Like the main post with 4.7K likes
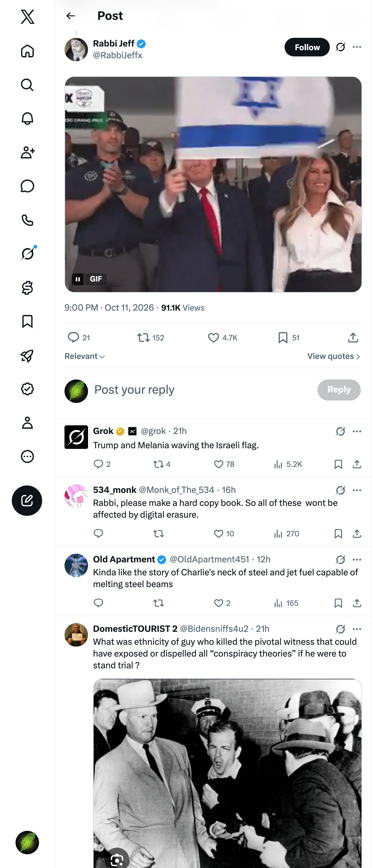372x868 pixels. (x=222, y=338)
